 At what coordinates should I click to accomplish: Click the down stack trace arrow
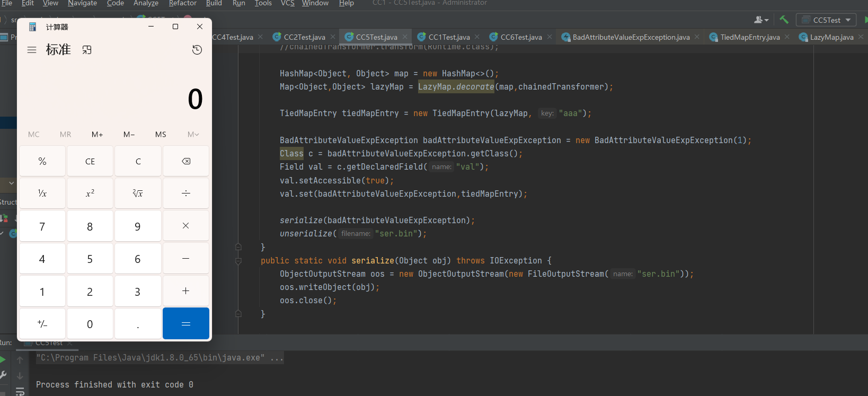click(20, 376)
